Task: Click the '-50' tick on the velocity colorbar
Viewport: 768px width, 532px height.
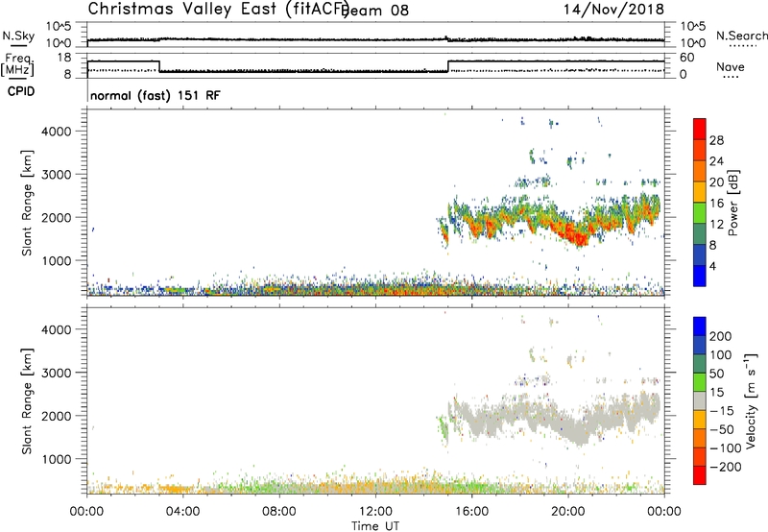Action: (x=722, y=429)
